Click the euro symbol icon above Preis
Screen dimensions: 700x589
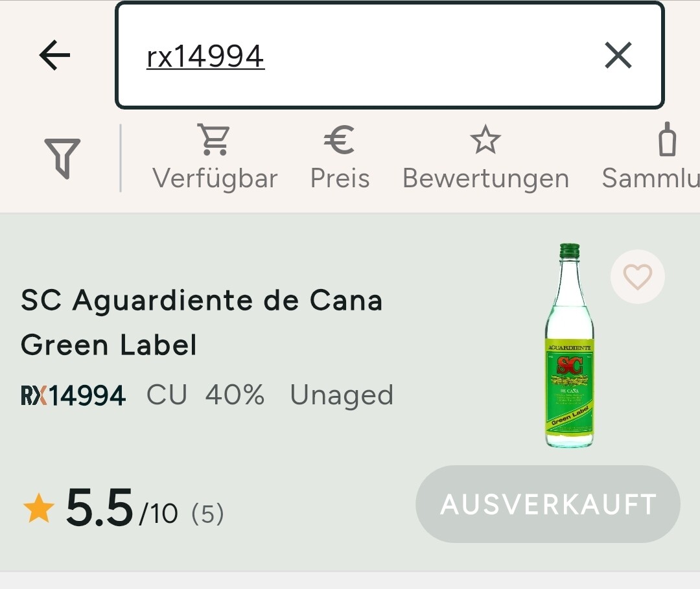[x=339, y=140]
